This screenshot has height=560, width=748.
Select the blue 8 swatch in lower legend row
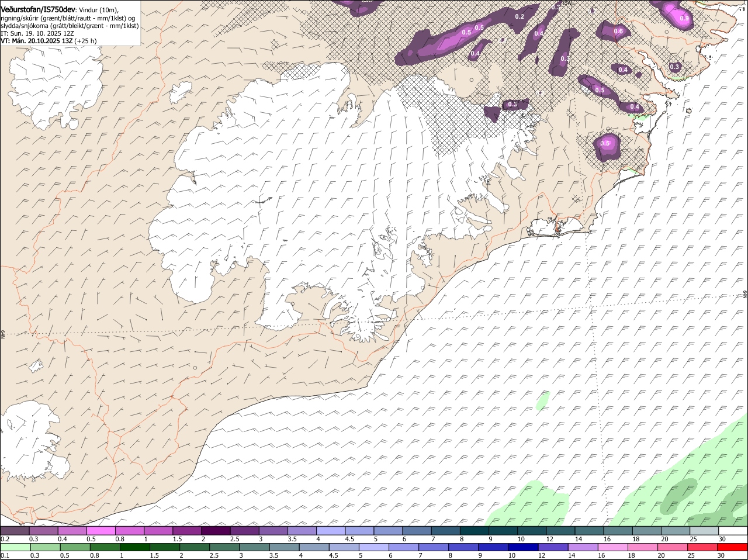463,547
